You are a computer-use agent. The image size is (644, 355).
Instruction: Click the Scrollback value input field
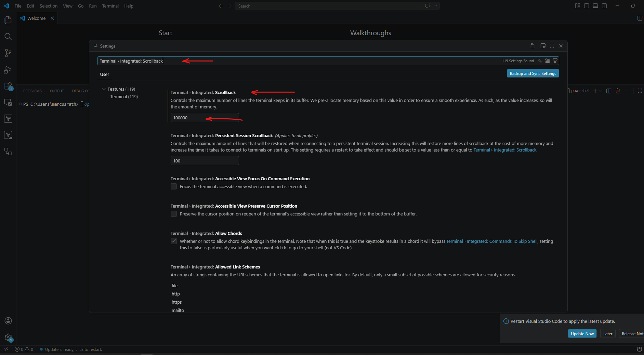[x=205, y=118]
